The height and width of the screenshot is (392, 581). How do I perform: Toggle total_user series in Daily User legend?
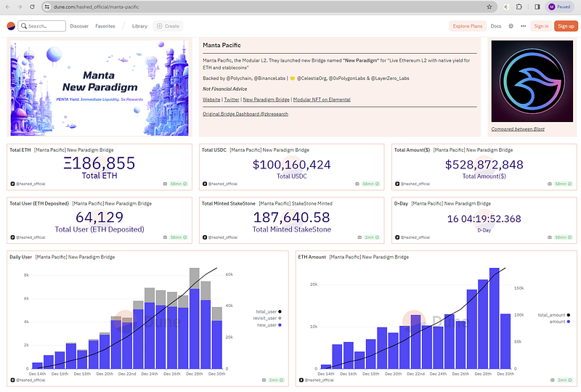tap(269, 311)
